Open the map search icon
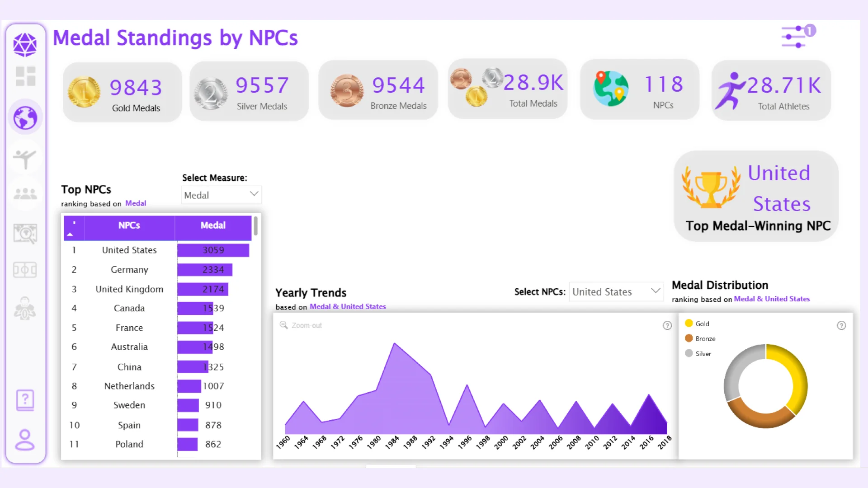 (x=25, y=234)
